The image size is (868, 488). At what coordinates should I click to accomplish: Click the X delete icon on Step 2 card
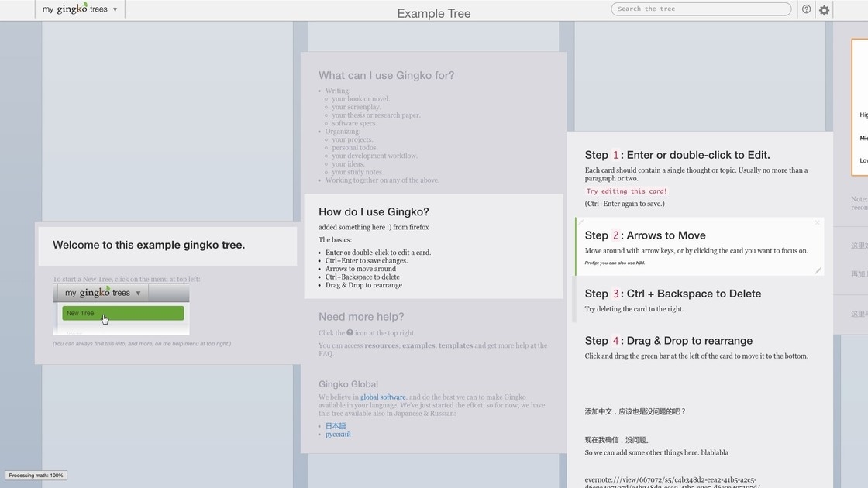(817, 223)
